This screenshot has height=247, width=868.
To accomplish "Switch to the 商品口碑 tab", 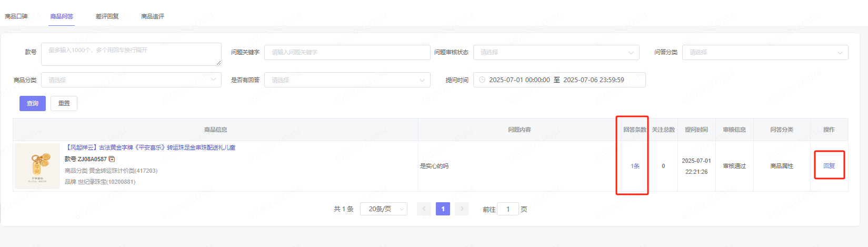I will click(x=16, y=16).
